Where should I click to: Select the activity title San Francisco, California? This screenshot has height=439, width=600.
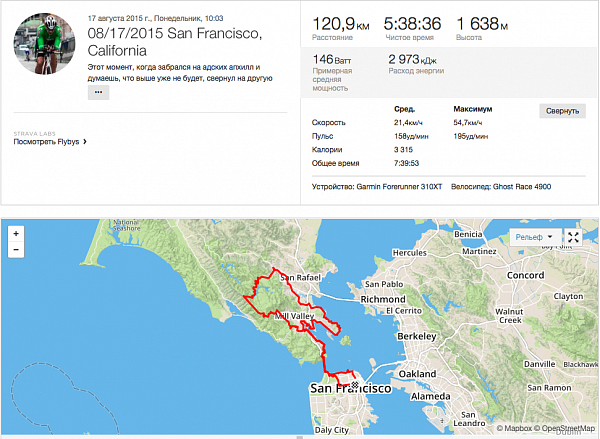[175, 42]
